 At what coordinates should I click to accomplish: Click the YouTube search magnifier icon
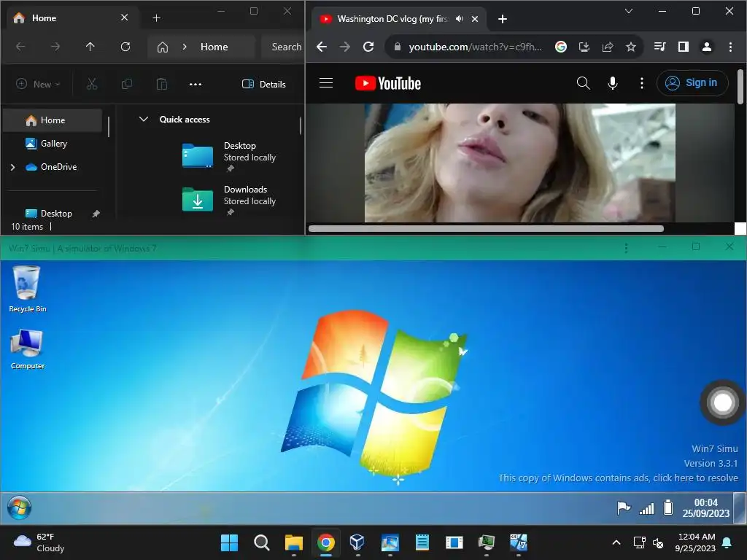(583, 83)
